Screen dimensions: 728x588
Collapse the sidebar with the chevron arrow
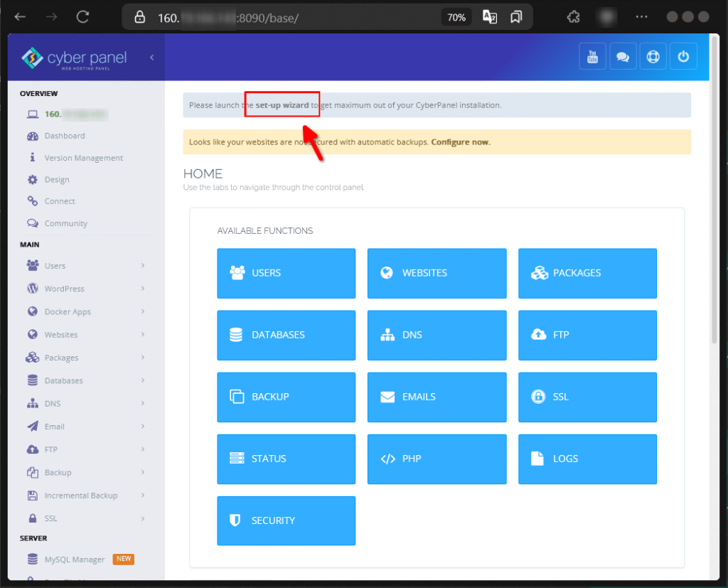[150, 58]
